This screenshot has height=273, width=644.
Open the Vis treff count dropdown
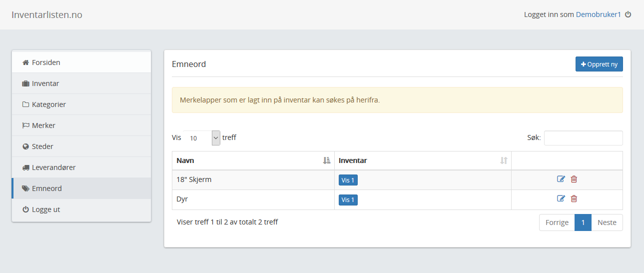(x=202, y=138)
